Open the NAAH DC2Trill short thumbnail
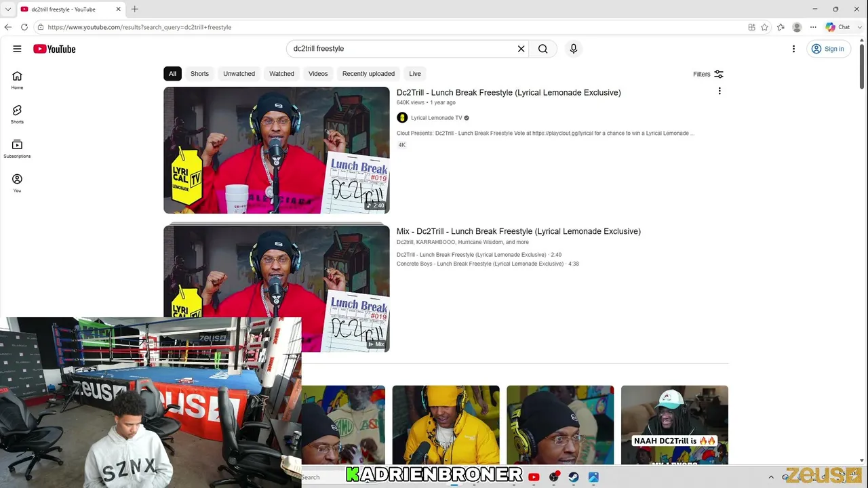The width and height of the screenshot is (868, 488). coord(675,425)
